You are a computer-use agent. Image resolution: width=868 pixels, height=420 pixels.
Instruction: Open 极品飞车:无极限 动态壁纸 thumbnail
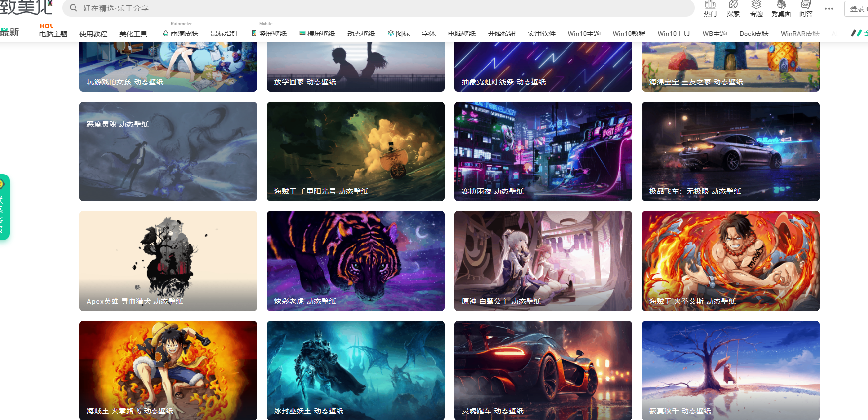tap(731, 151)
